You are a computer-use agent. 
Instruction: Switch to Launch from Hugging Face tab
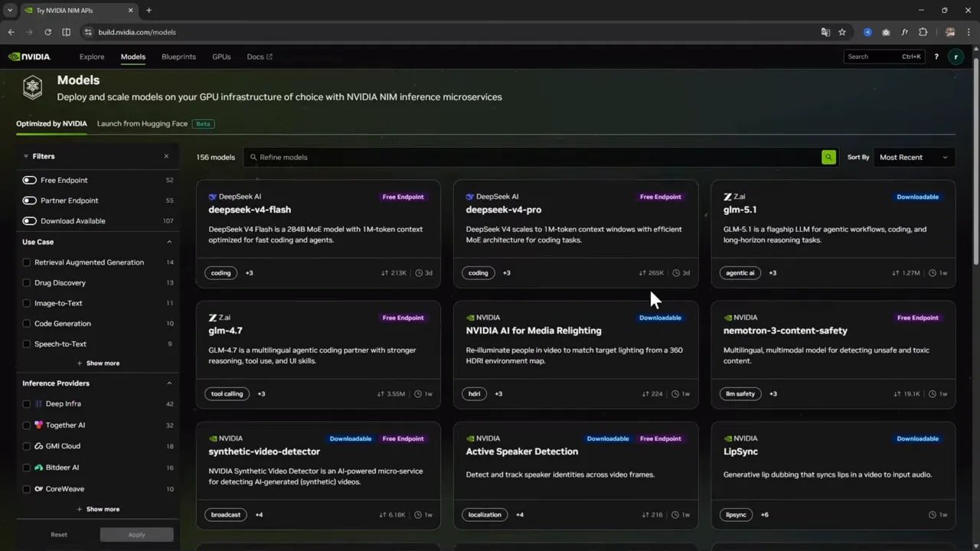click(x=142, y=123)
